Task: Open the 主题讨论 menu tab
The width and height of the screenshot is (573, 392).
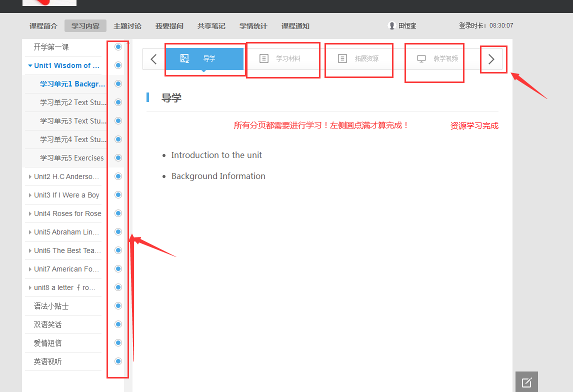Action: (x=127, y=26)
